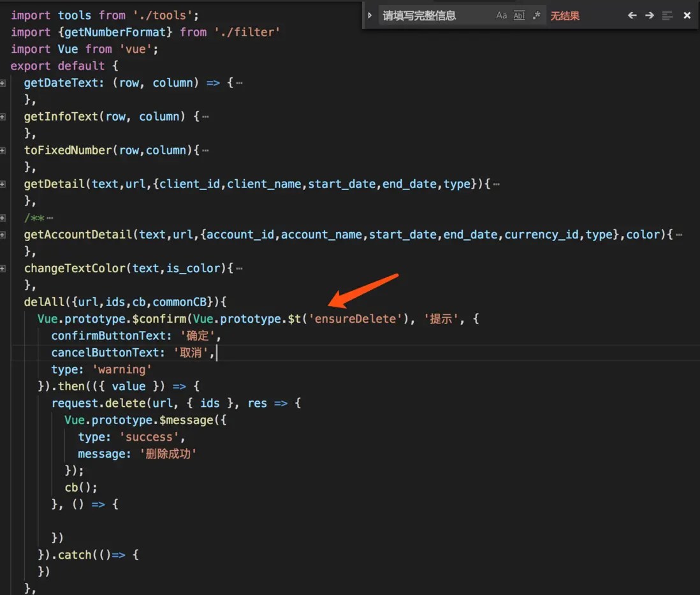Enable whole word matching in search
This screenshot has height=595, width=700.
[x=518, y=15]
